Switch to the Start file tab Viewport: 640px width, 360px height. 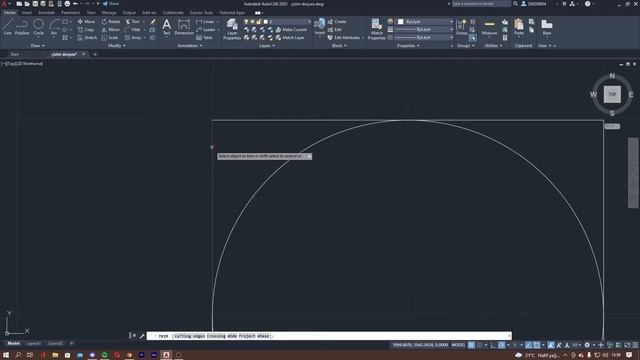point(15,54)
